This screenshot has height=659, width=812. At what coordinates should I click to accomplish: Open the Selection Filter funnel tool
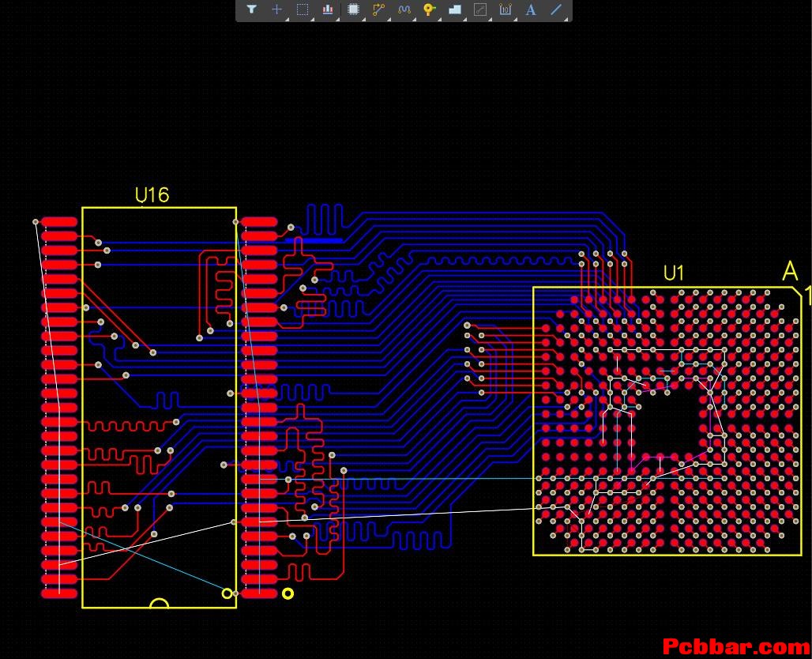pyautogui.click(x=252, y=9)
